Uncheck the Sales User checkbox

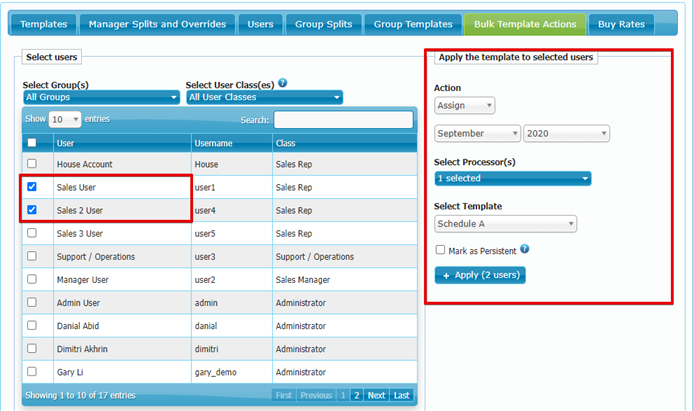point(32,187)
